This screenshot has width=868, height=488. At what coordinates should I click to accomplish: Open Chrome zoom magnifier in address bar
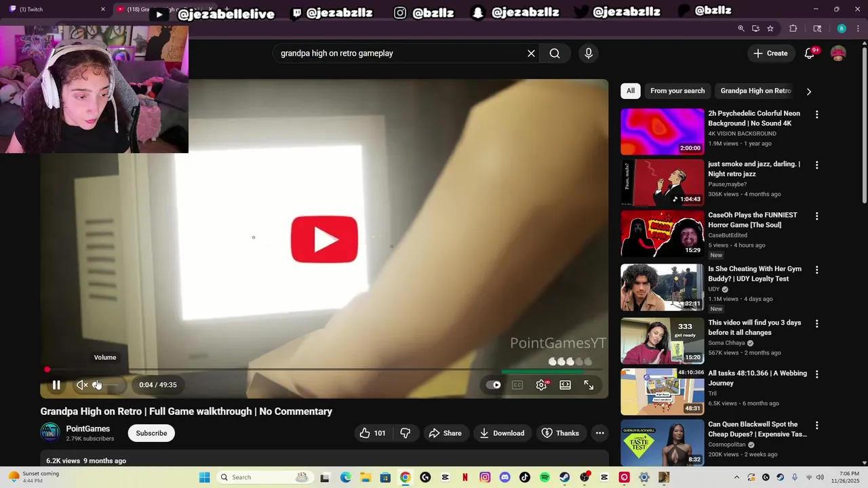click(741, 28)
